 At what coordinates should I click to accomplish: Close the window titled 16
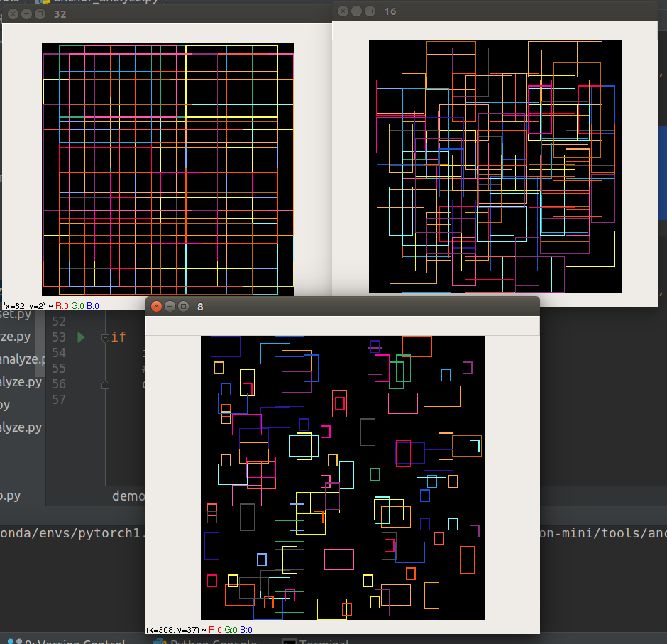(343, 11)
